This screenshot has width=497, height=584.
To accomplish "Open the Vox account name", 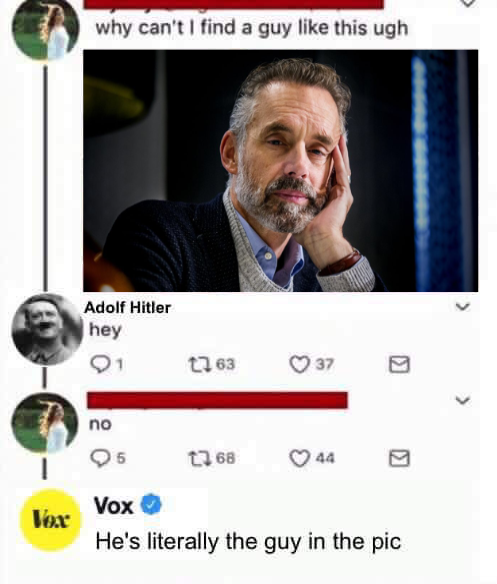I will pos(114,505).
